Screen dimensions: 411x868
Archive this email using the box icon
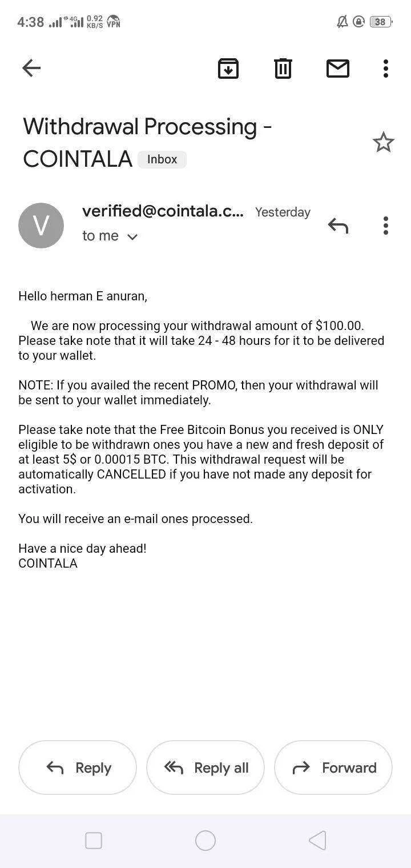(x=228, y=69)
